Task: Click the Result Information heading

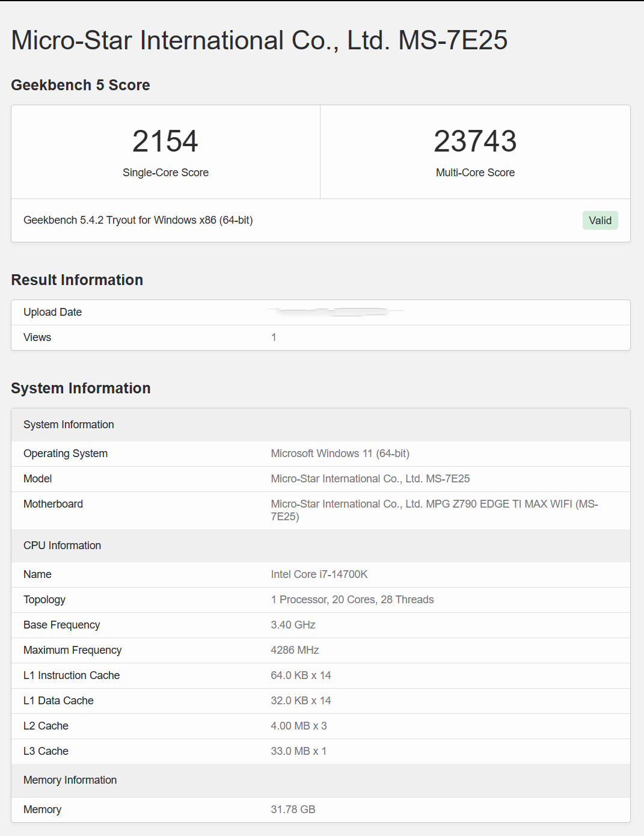Action: coord(77,280)
